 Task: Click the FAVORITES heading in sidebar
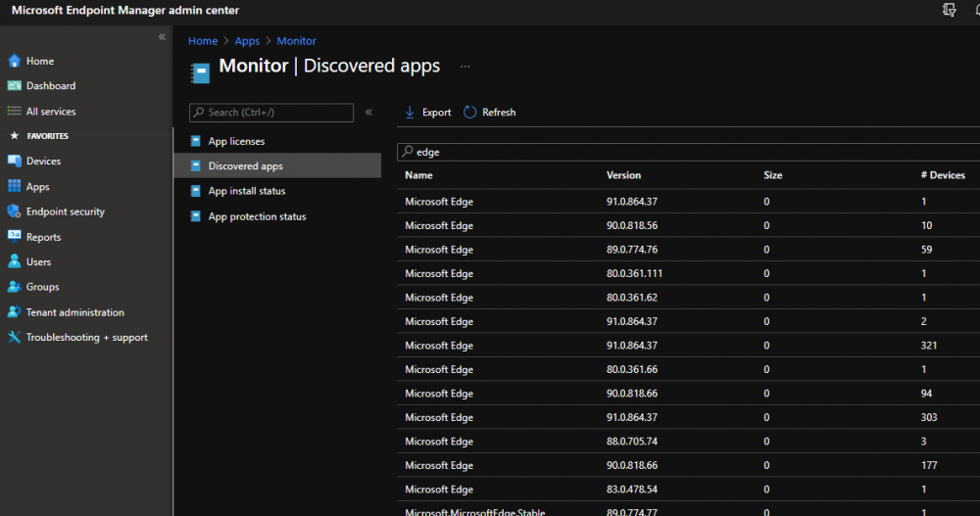pyautogui.click(x=47, y=135)
